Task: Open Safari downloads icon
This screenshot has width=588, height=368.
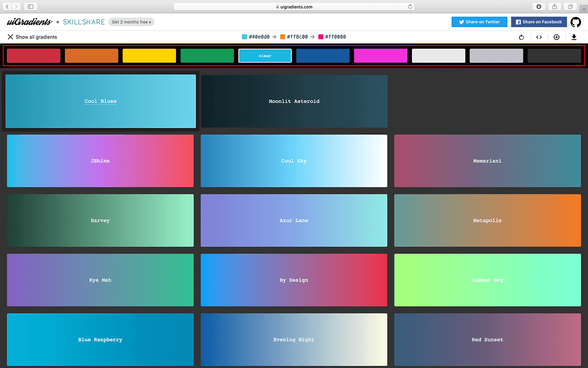Action: [x=538, y=6]
